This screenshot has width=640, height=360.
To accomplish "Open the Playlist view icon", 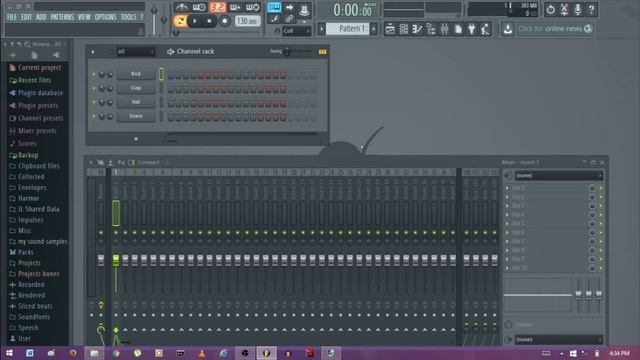I will coord(390,29).
